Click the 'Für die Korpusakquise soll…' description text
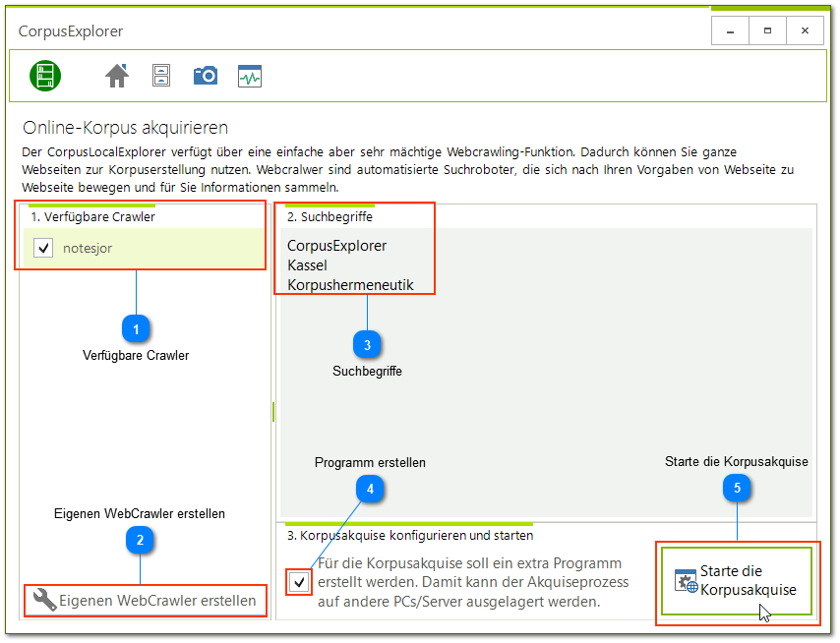This screenshot has height=643, width=840. coord(473,582)
